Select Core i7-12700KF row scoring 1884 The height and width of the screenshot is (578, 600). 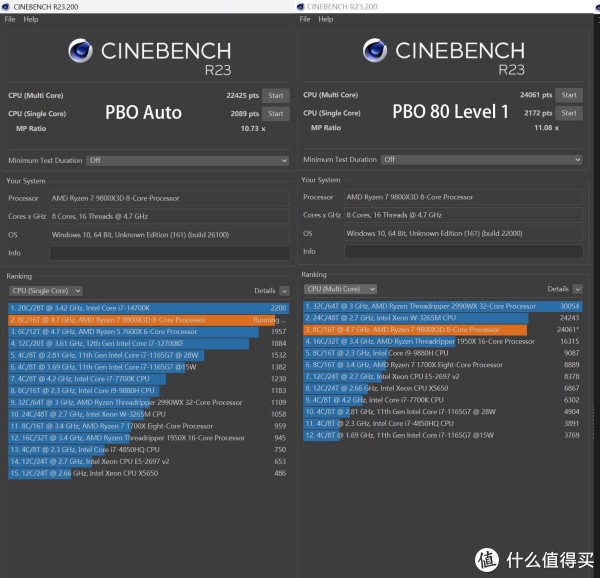(x=148, y=344)
